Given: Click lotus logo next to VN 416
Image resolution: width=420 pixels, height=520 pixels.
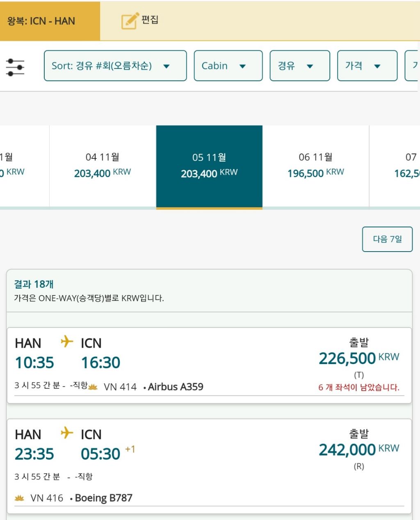Looking at the screenshot, I should click(19, 498).
